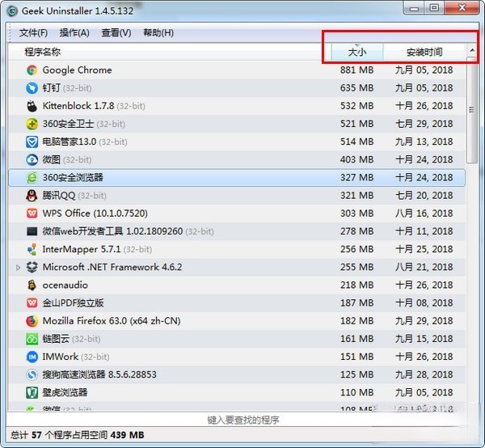This screenshot has width=485, height=448.
Task: Click the 壁虎浏览器 icon
Action: point(32,393)
